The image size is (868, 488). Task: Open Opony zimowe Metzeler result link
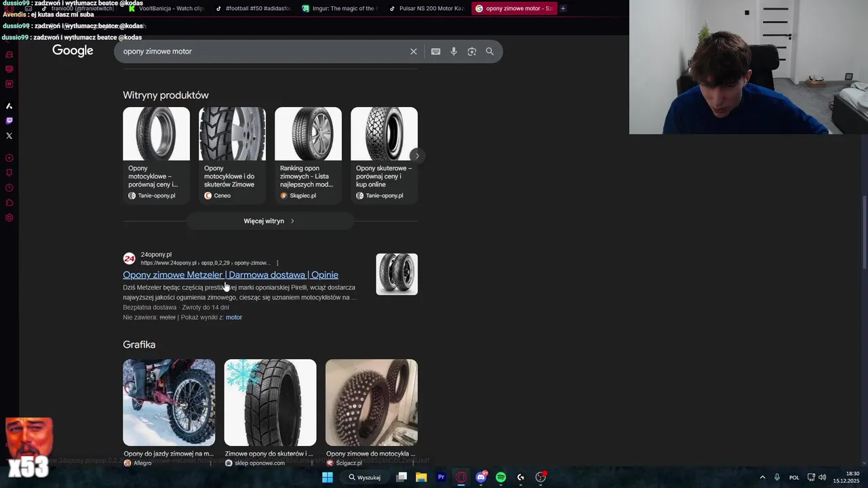231,274
